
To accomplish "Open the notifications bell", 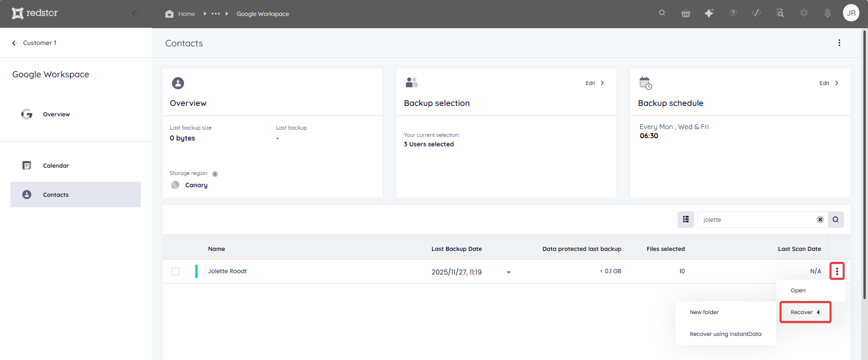I will tap(828, 13).
